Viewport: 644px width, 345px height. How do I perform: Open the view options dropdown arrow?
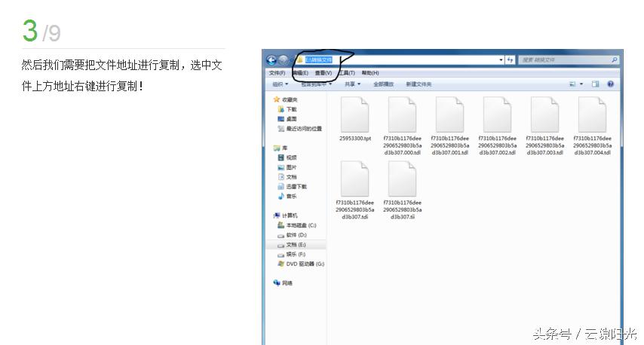click(x=581, y=84)
